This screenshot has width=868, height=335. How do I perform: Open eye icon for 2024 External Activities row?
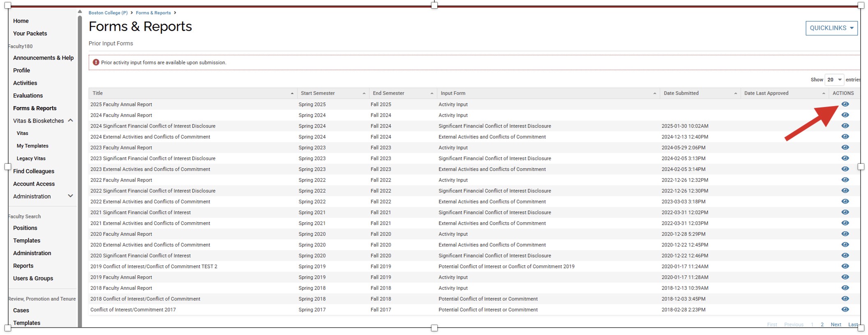tap(845, 136)
